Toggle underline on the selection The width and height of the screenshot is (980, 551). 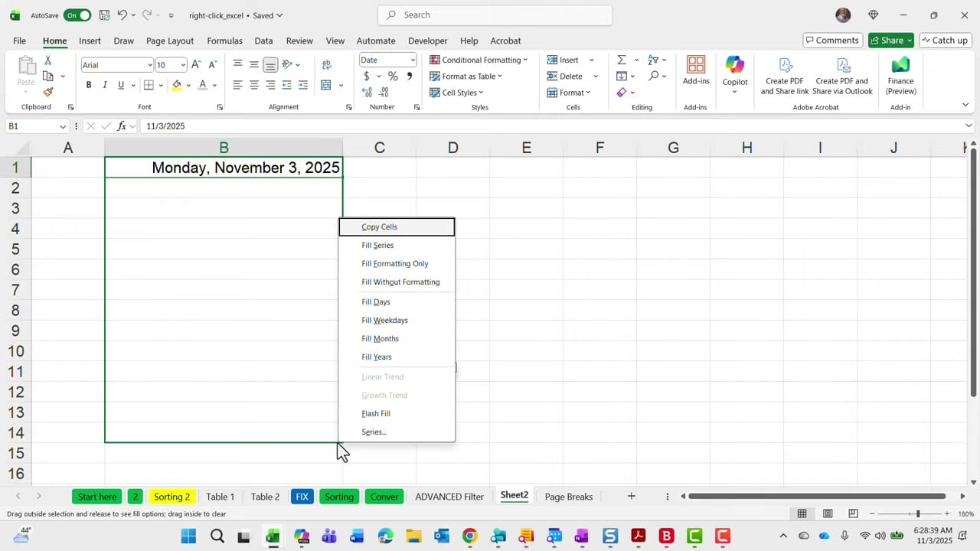click(120, 84)
